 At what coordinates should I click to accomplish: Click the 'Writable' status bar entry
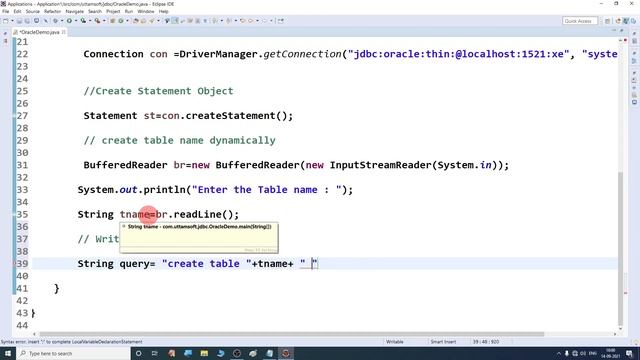(395, 342)
